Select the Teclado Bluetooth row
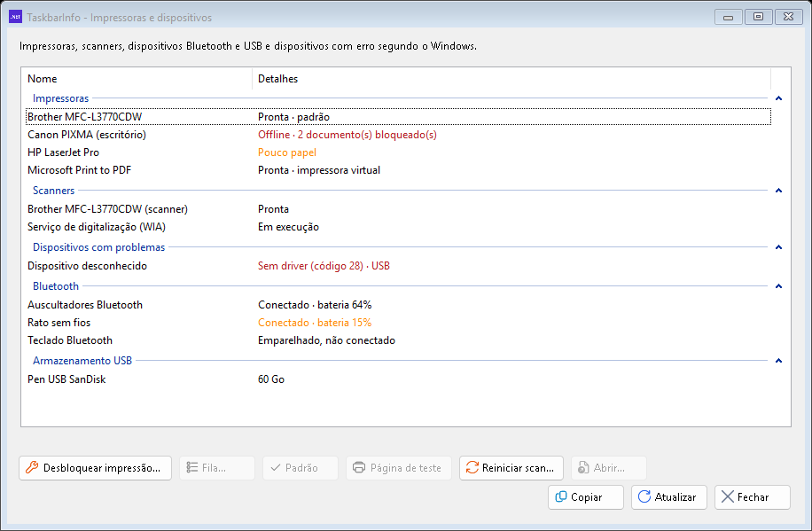Image resolution: width=812 pixels, height=531 pixels. [x=398, y=340]
